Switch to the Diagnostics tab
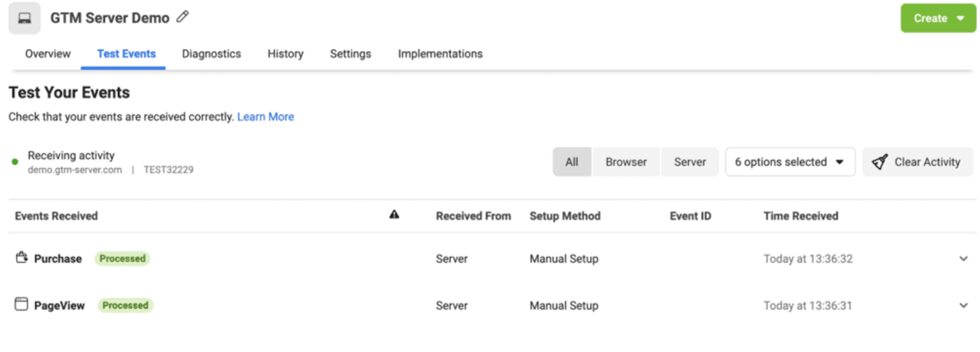This screenshot has height=352, width=980. [x=211, y=54]
